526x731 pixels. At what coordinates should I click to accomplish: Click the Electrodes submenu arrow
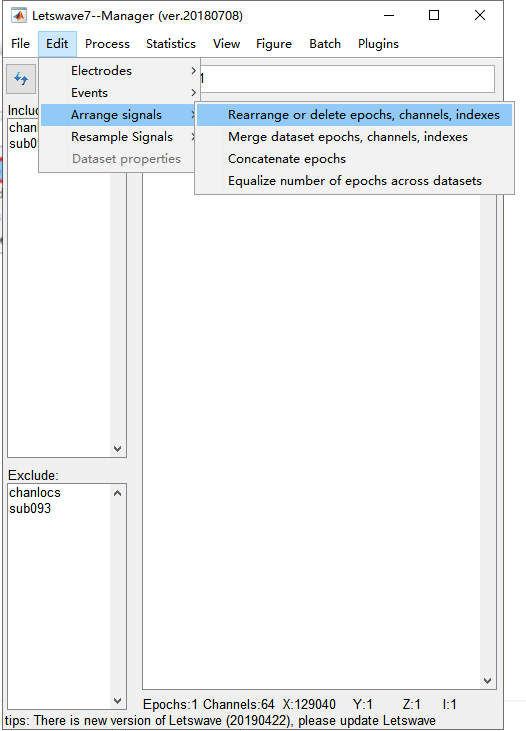tap(194, 71)
